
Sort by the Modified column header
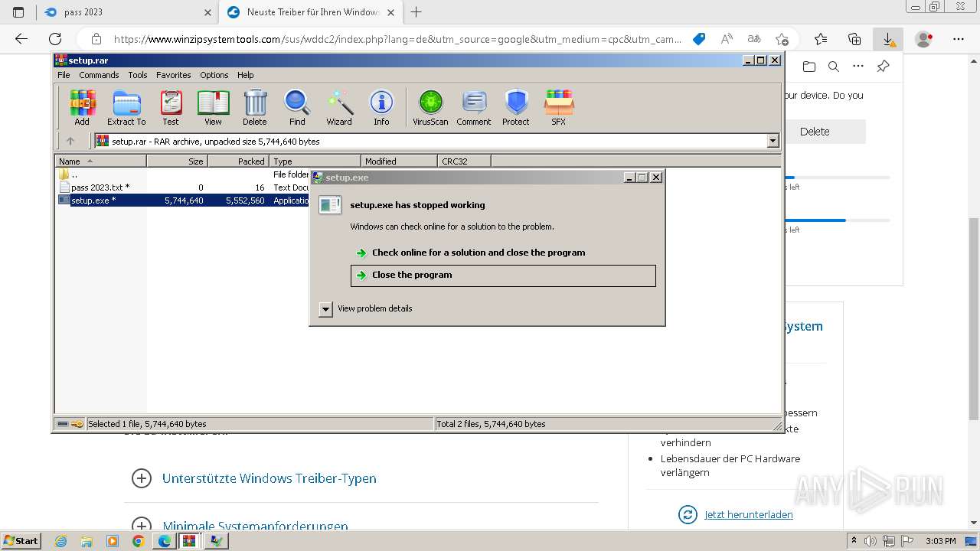[399, 161]
